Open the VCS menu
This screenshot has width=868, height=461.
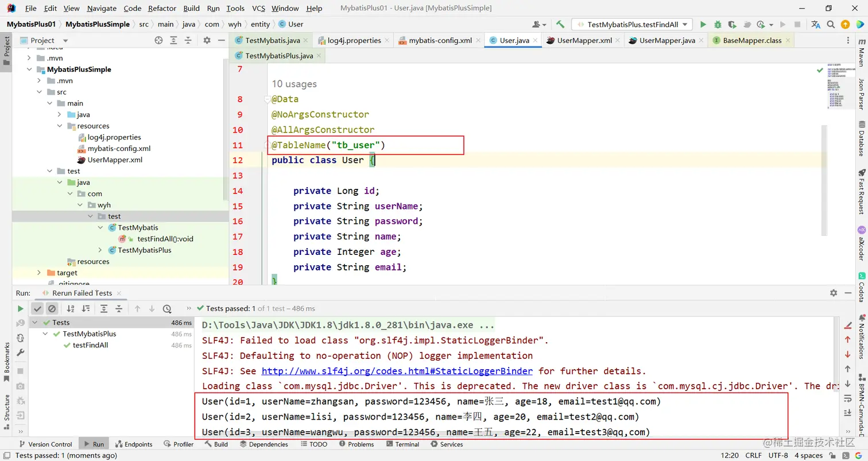(258, 8)
